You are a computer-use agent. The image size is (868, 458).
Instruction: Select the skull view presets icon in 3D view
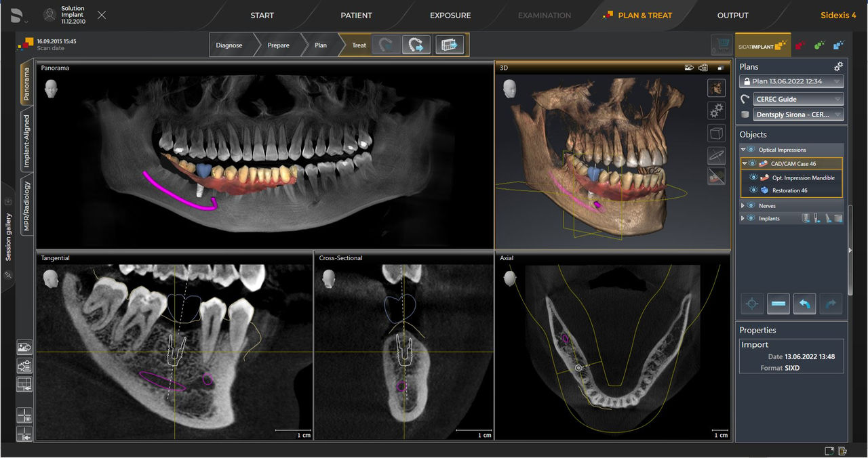[716, 87]
